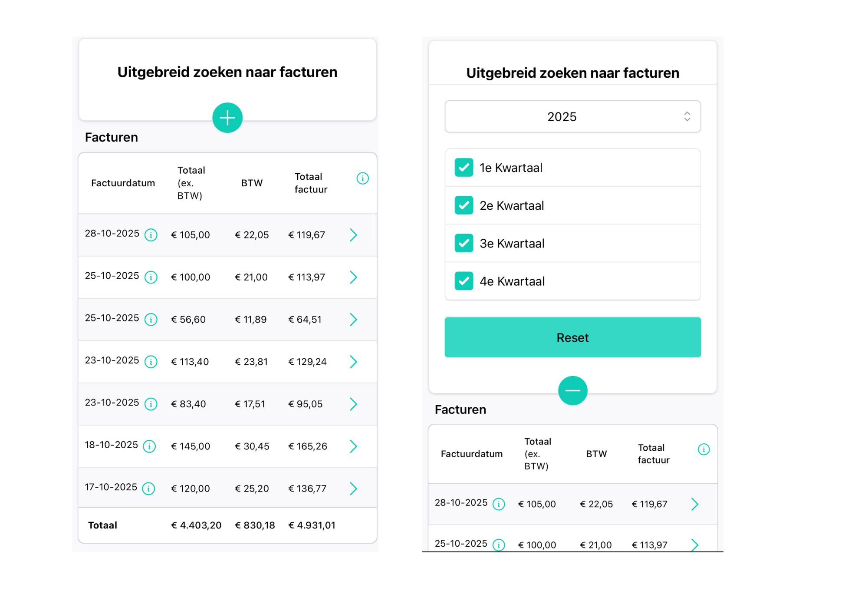Click the green minus button to collapse search
Viewport: 868px width, 614px height.
572,390
